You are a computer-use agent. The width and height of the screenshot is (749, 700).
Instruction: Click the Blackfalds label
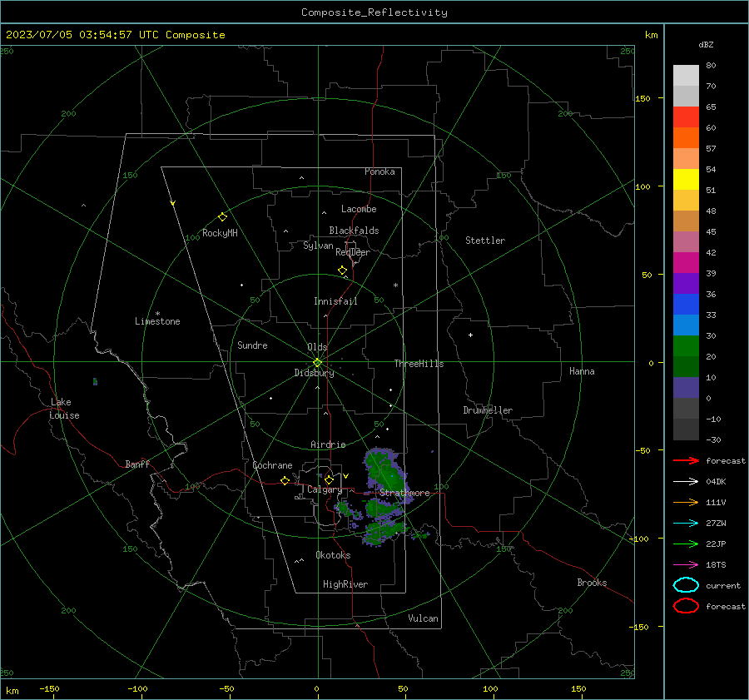[x=354, y=231]
